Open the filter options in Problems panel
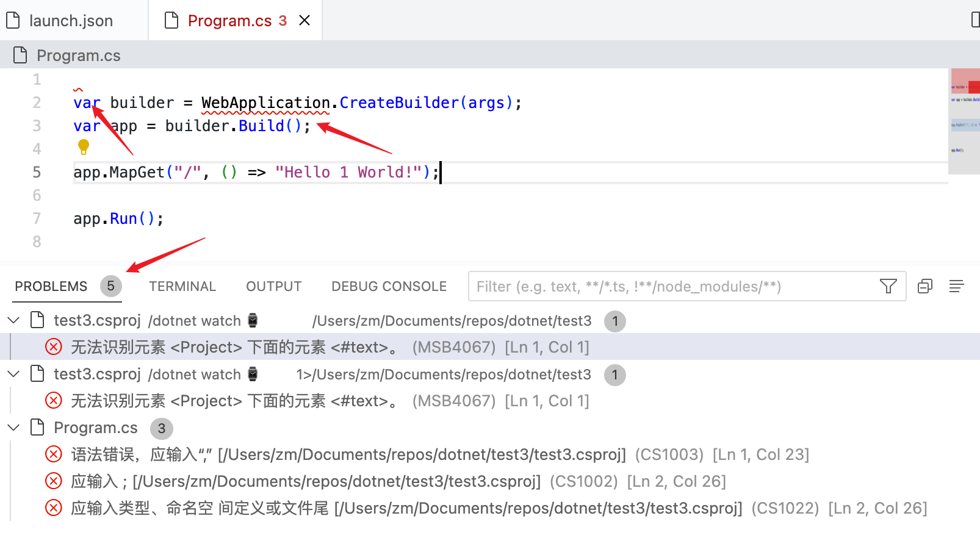Image resolution: width=980 pixels, height=549 pixels. (x=888, y=286)
